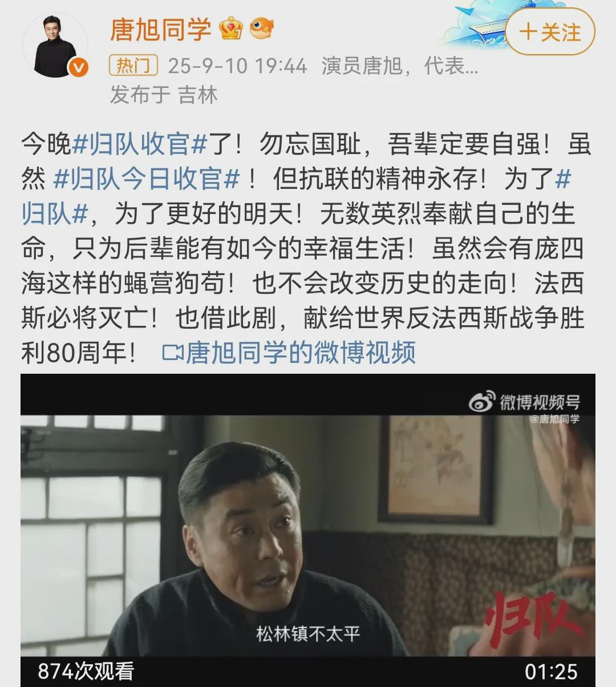Open the 热门 tag label
This screenshot has width=616, height=687.
pyautogui.click(x=133, y=66)
